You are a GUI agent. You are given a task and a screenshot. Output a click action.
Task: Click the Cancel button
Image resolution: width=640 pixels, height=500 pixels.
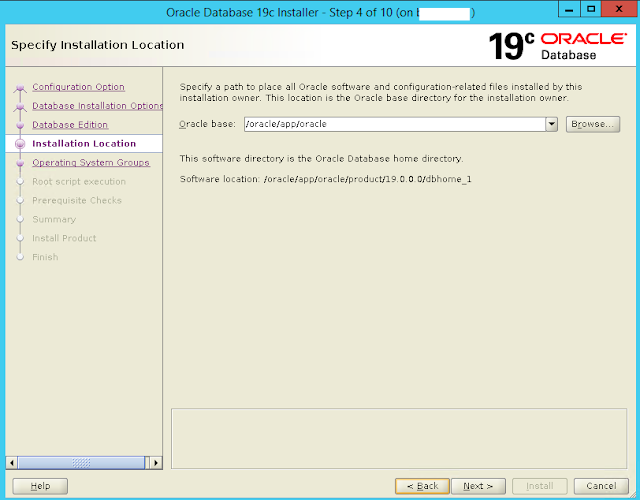click(x=601, y=486)
